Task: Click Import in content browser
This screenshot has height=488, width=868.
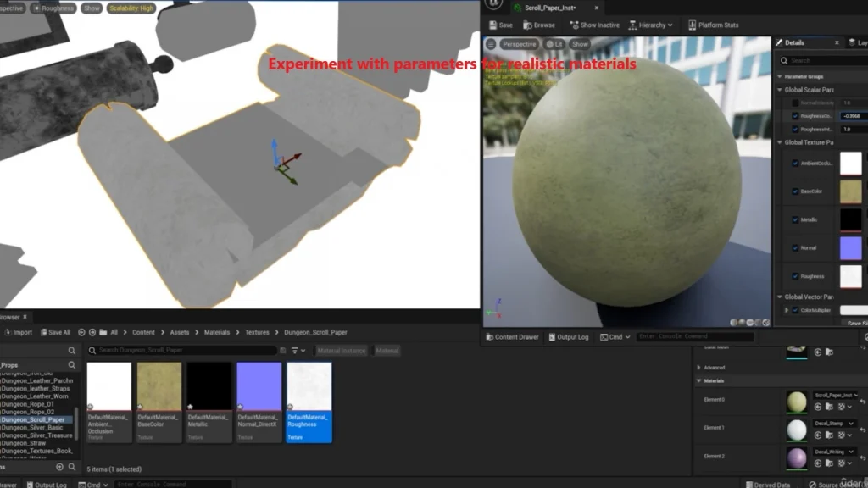Action: (19, 332)
